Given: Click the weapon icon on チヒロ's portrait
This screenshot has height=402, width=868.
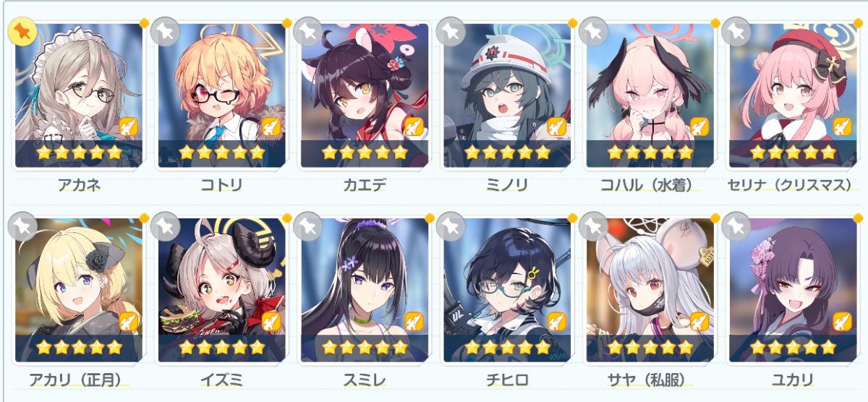Looking at the screenshot, I should (556, 321).
